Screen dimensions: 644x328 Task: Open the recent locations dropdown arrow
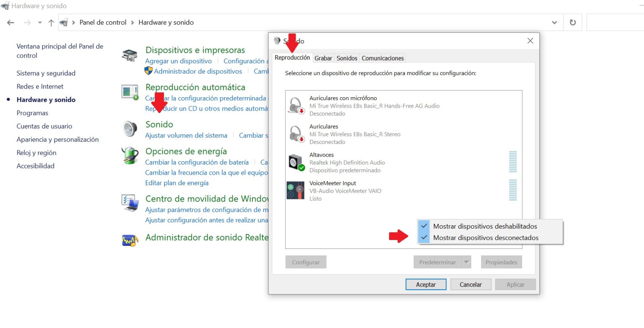pos(40,23)
